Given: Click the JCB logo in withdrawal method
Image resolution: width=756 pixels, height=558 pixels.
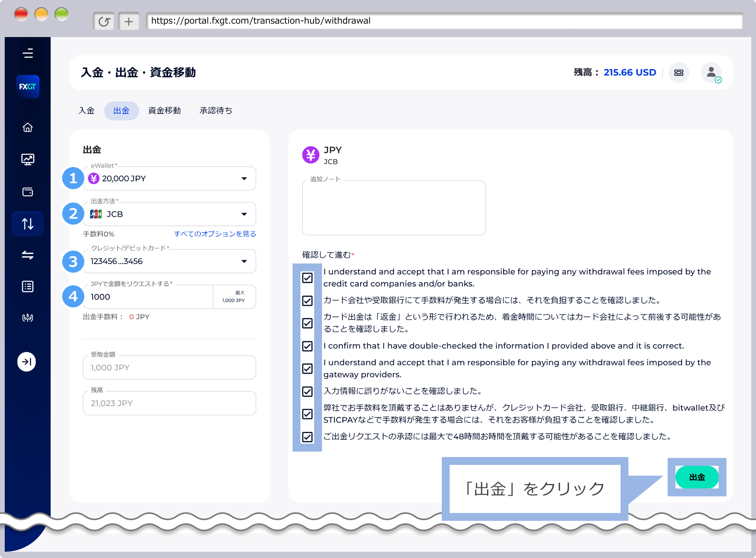Looking at the screenshot, I should coord(96,214).
